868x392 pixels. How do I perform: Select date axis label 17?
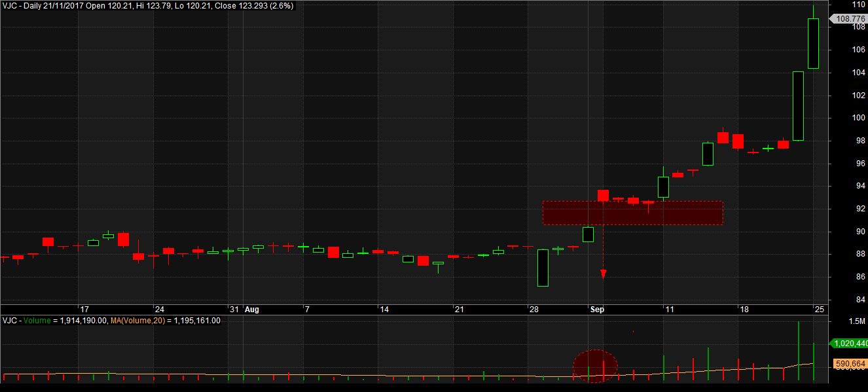tap(84, 310)
